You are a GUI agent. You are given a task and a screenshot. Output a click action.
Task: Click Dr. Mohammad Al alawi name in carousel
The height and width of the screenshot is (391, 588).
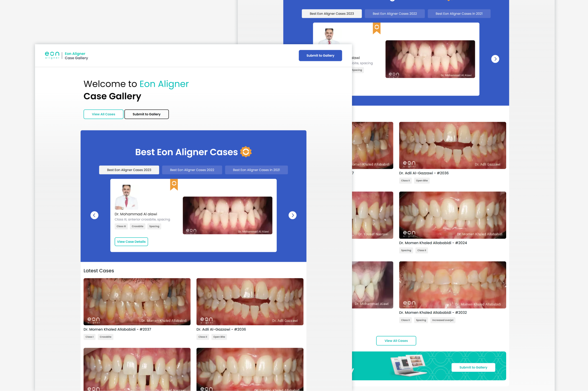pos(136,214)
